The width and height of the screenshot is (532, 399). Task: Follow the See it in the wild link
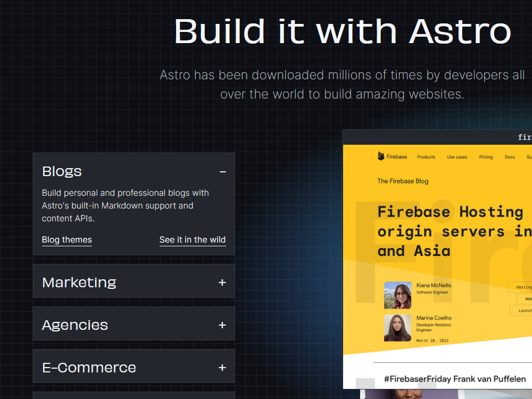(x=193, y=240)
